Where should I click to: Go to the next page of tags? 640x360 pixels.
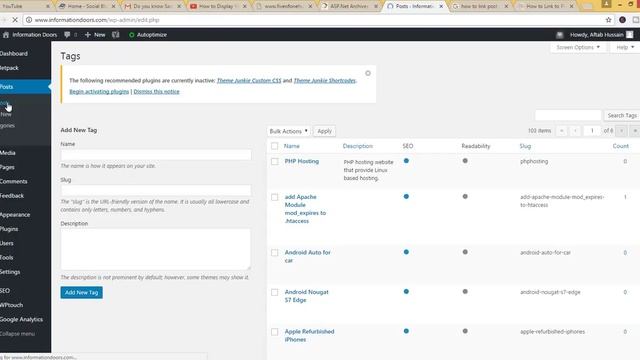tap(622, 131)
